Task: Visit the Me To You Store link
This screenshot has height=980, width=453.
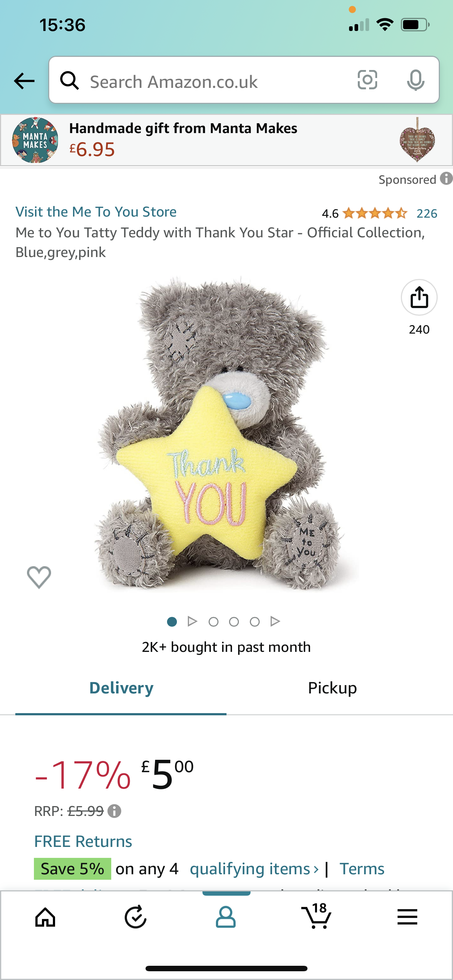Action: [x=96, y=212]
